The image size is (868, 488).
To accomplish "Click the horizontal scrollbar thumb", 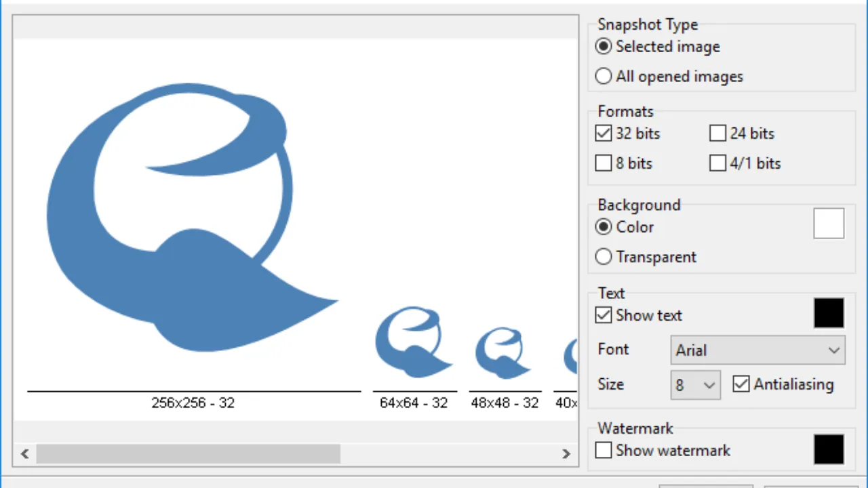I will 188,454.
